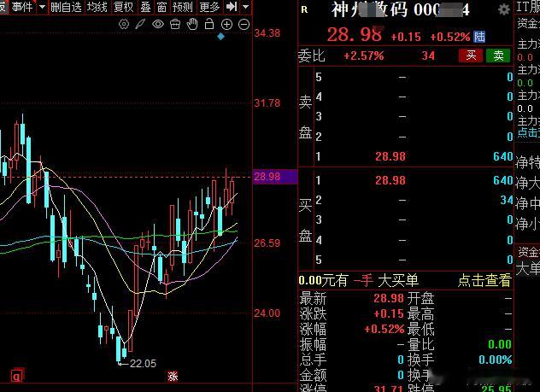Screen dimensions: 540x392
Task: Toggle the chart lock icon
Action: coord(209,24)
